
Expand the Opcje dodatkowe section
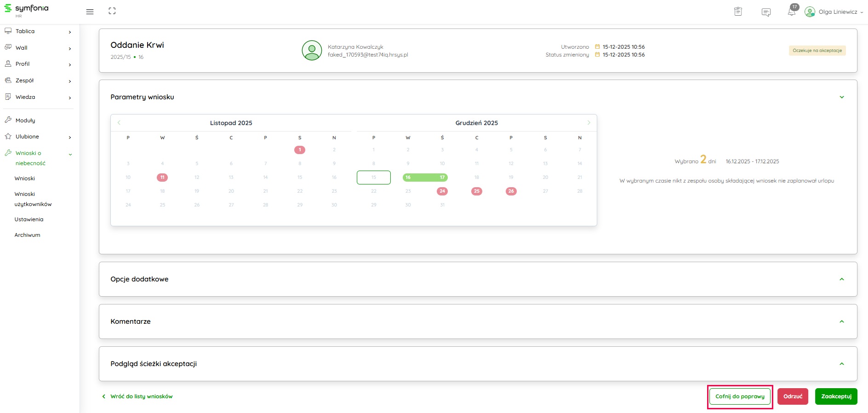click(842, 279)
